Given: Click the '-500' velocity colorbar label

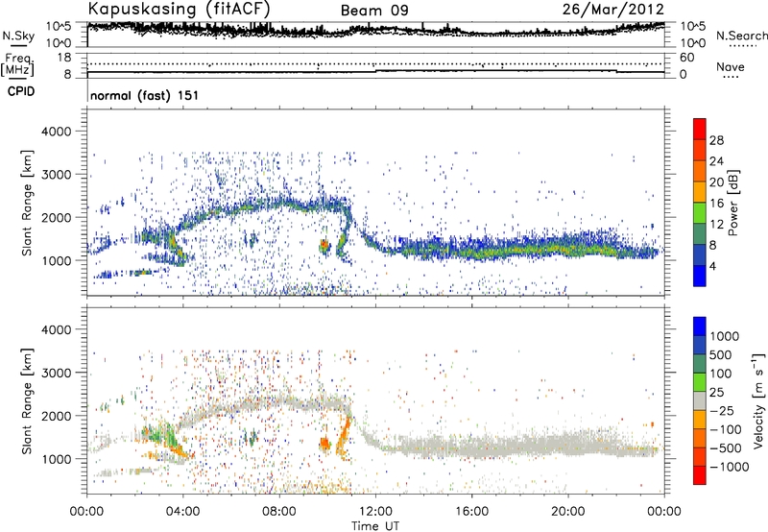Looking at the screenshot, I should click(x=725, y=448).
